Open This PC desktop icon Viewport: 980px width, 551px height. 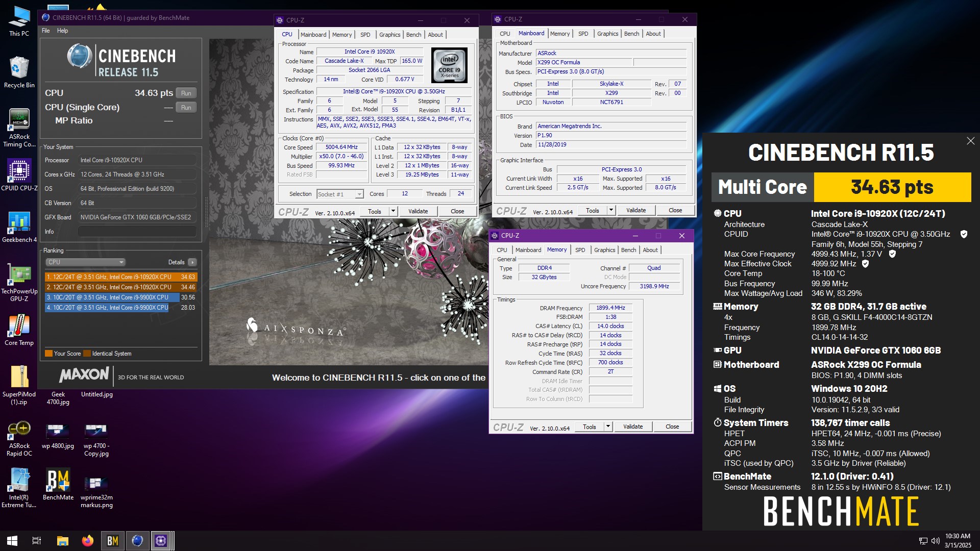pos(19,21)
